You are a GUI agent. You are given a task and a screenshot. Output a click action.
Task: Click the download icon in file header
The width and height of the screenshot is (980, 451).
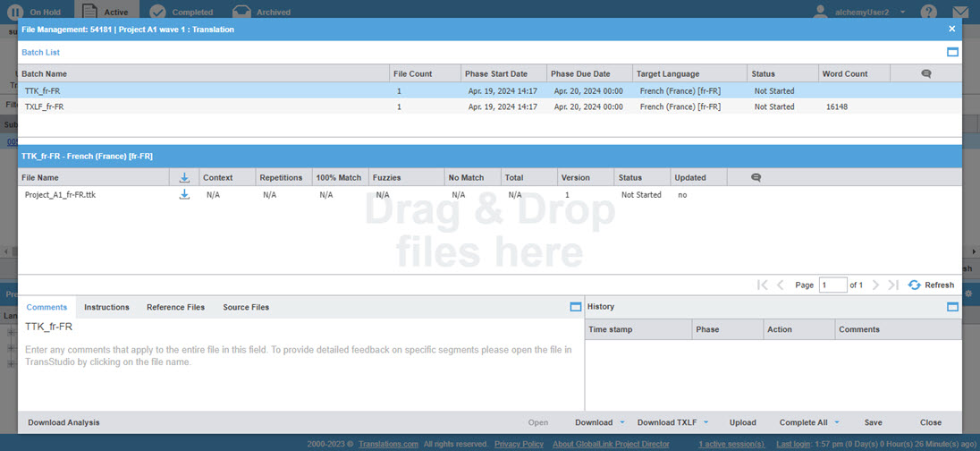[184, 177]
